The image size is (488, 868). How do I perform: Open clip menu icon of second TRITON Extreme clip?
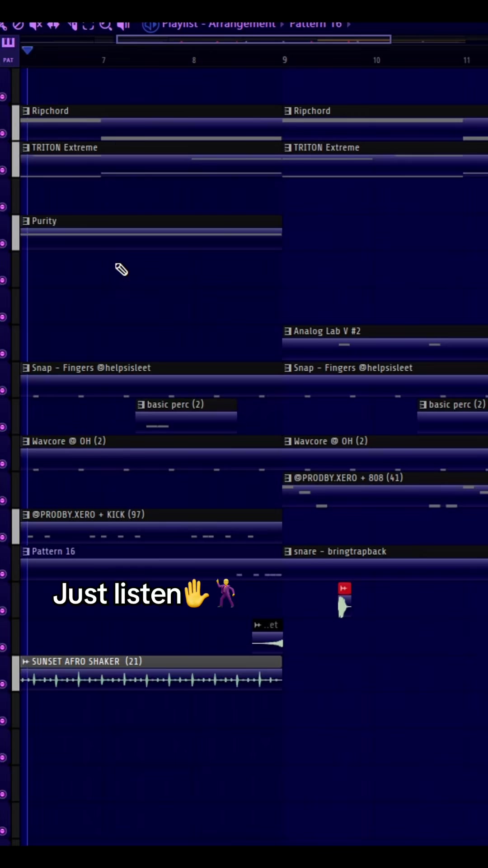coord(288,147)
